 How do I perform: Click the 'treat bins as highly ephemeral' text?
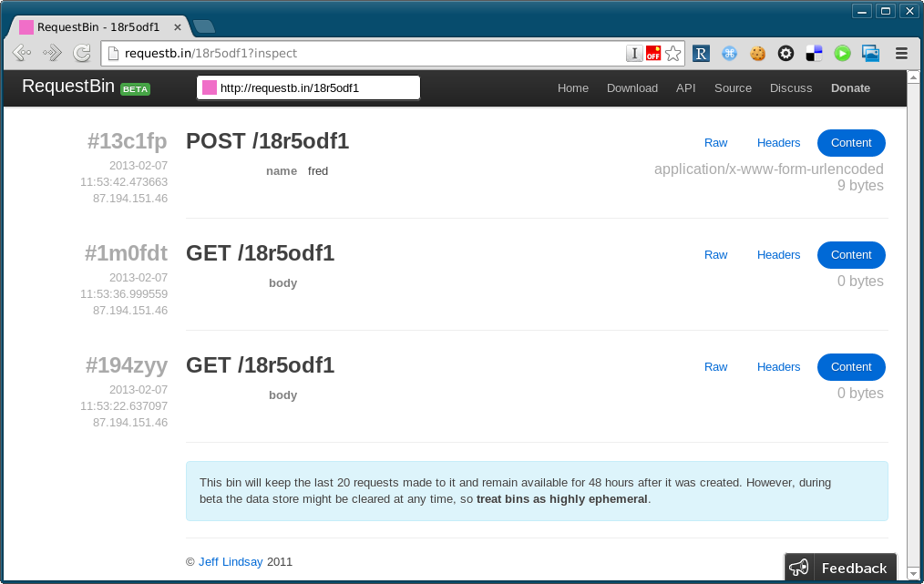[561, 499]
